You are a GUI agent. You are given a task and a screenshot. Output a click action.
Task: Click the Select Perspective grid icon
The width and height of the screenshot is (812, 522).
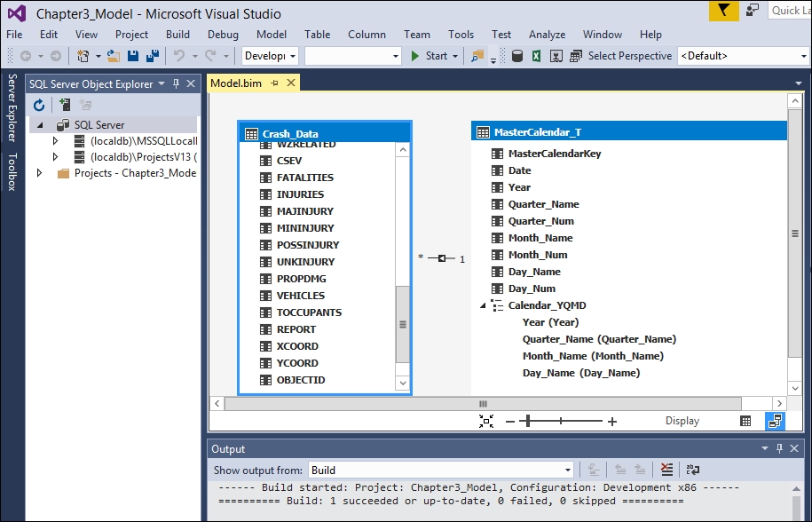[x=575, y=56]
